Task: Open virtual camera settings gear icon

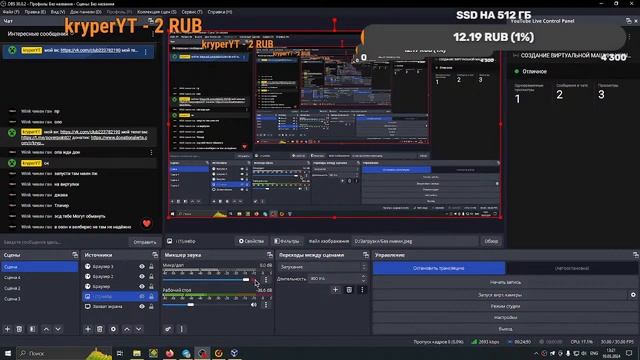Action: tap(633, 295)
